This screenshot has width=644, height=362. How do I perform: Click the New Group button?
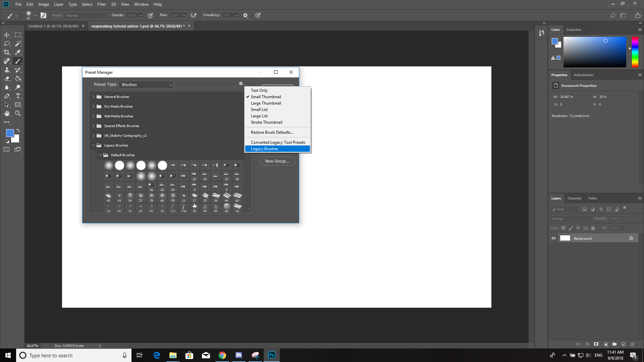click(277, 161)
